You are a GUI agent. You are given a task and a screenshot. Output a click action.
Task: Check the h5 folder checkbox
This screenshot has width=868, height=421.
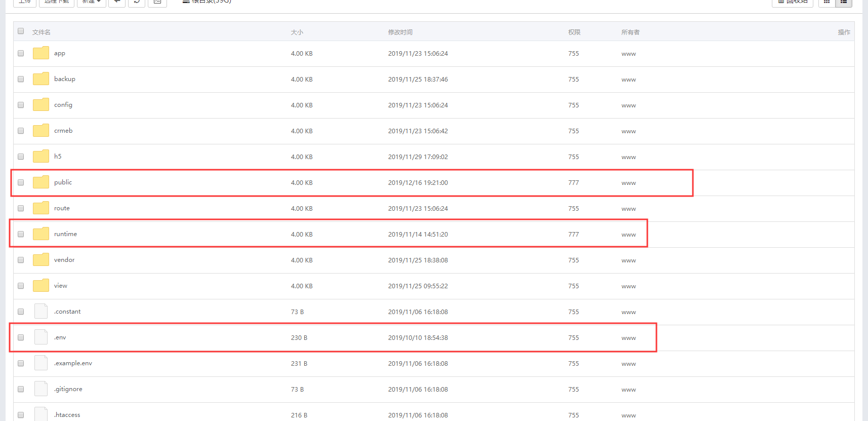pyautogui.click(x=21, y=157)
